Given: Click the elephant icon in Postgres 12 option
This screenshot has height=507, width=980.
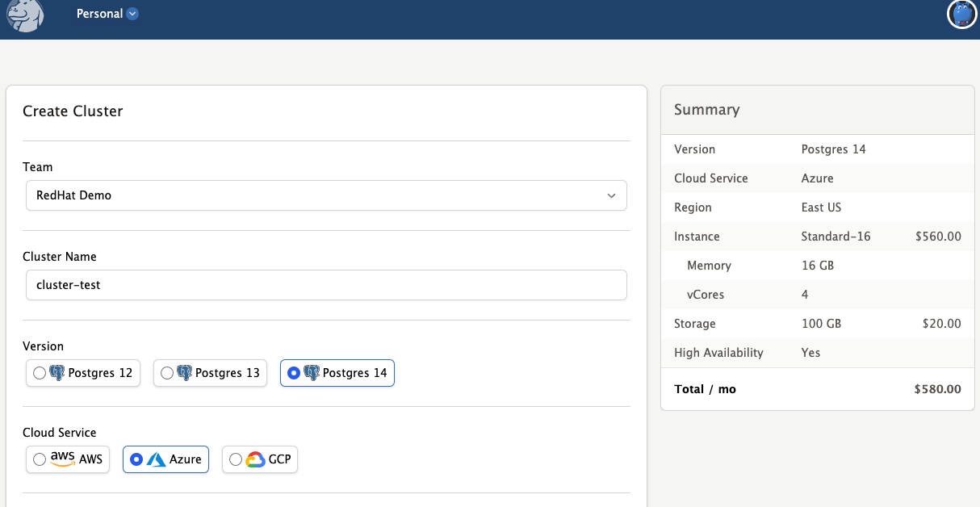Looking at the screenshot, I should [x=58, y=372].
